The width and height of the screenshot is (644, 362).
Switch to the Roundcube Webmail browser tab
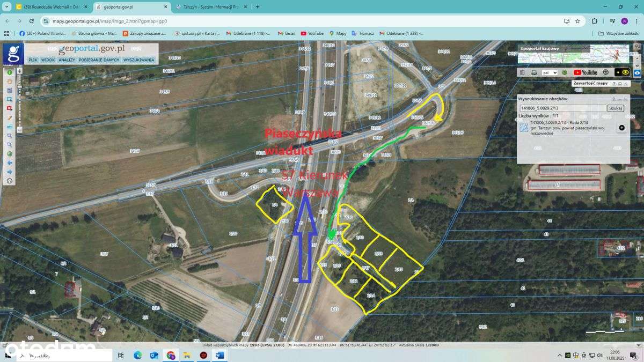51,7
